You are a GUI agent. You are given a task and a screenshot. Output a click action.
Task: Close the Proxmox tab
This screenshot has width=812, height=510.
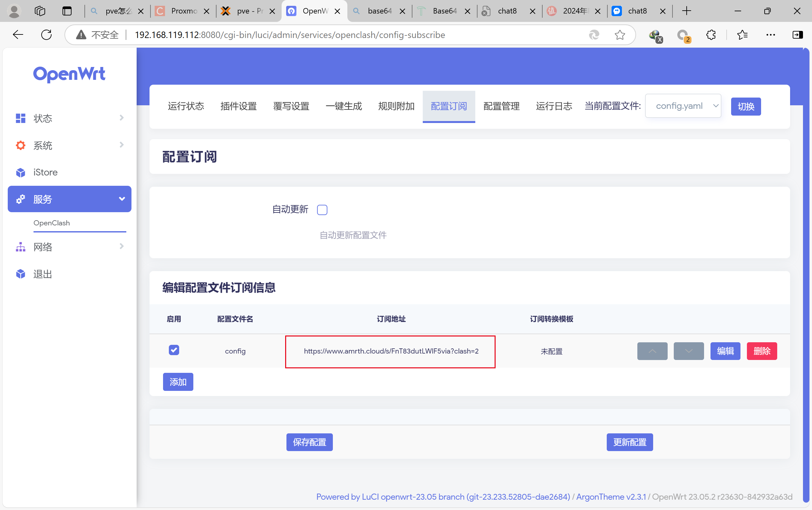207,11
